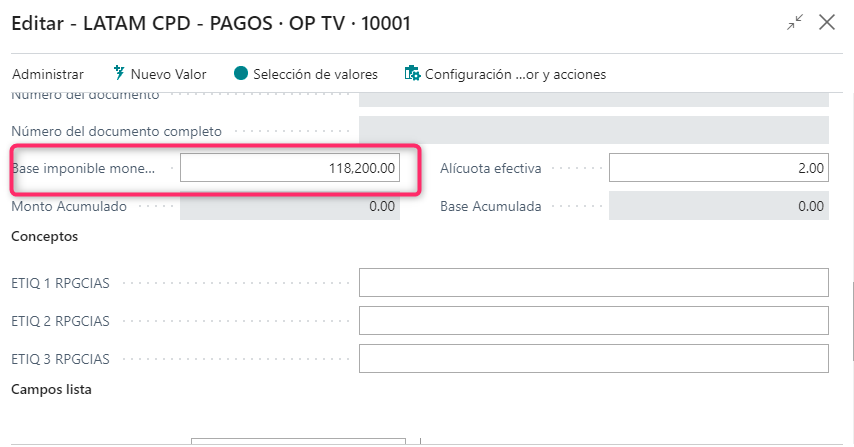
Task: Click the Número del documento completo field
Action: 594,130
